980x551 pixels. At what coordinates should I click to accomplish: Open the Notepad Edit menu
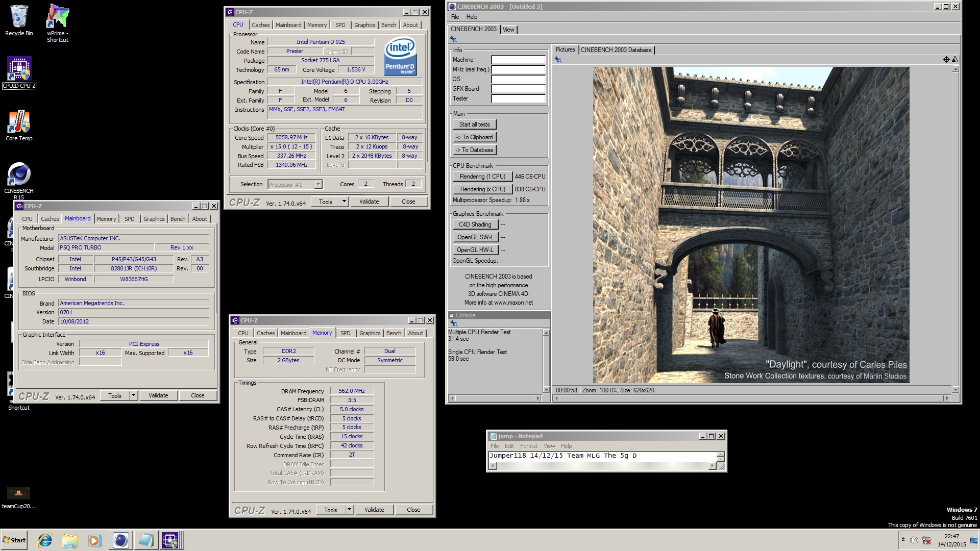coord(509,446)
